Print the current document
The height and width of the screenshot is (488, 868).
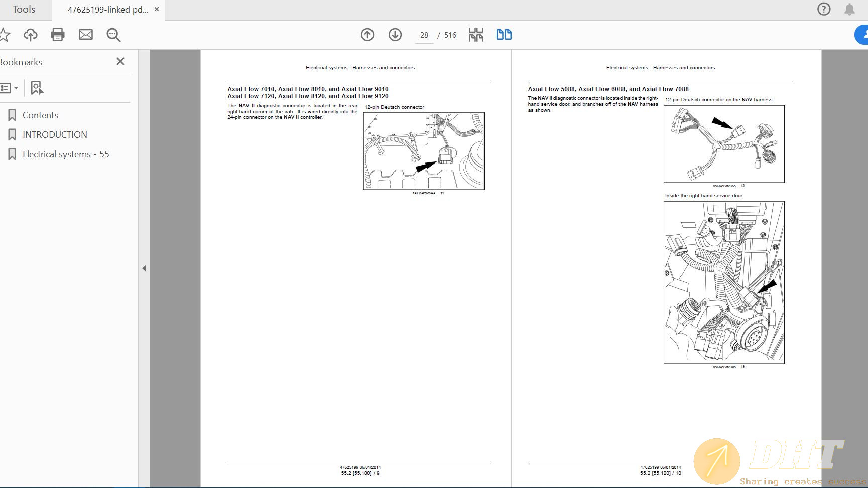58,35
